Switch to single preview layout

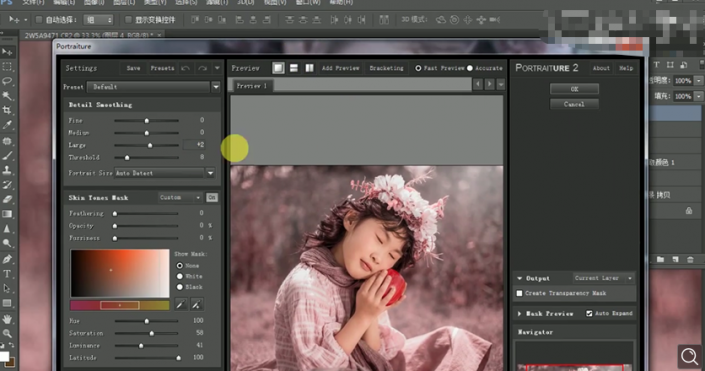click(278, 68)
